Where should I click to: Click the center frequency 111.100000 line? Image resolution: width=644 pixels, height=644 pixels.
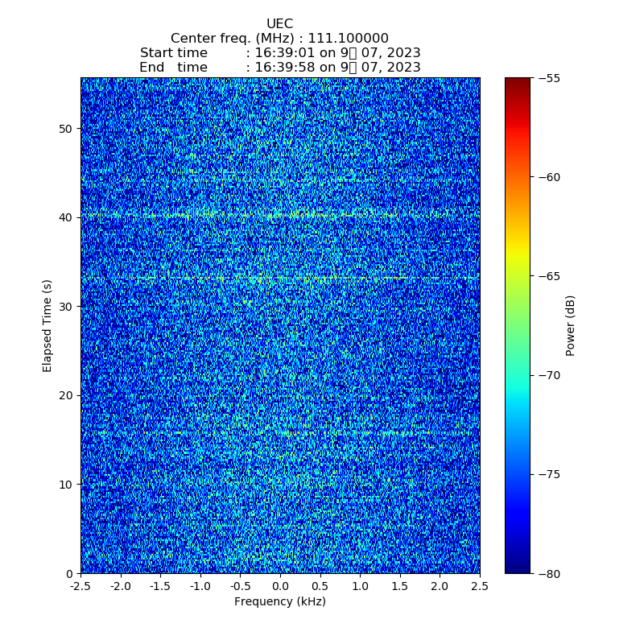(279, 39)
